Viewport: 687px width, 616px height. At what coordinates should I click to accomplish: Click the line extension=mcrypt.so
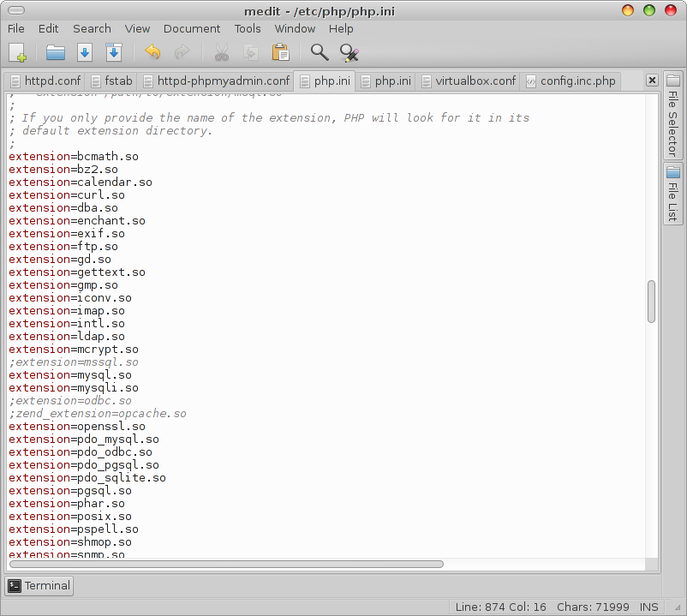coord(74,350)
